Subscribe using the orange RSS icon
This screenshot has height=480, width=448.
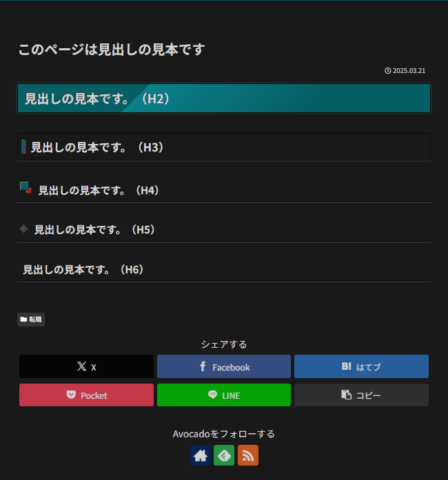click(248, 455)
